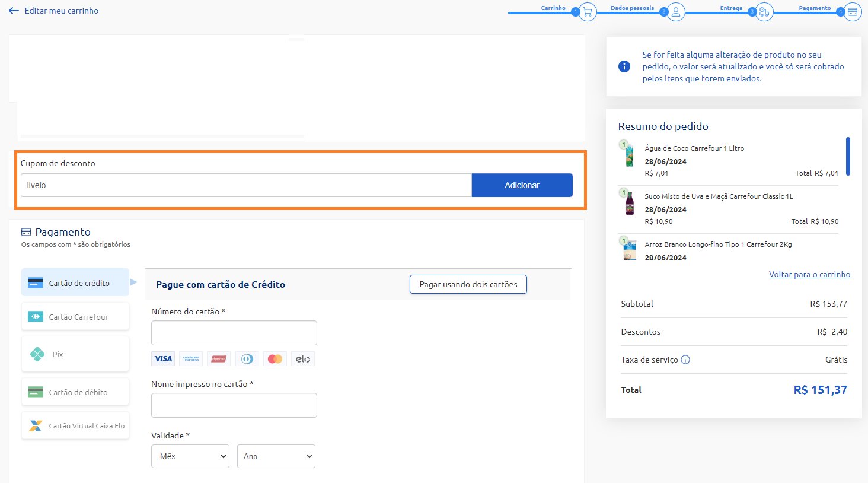The height and width of the screenshot is (483, 868).
Task: Click the credit card icon in Cartão de crédito
Action: click(36, 283)
